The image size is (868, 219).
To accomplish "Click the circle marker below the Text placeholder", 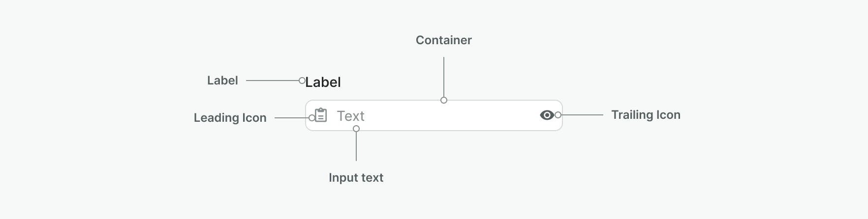I will point(356,129).
